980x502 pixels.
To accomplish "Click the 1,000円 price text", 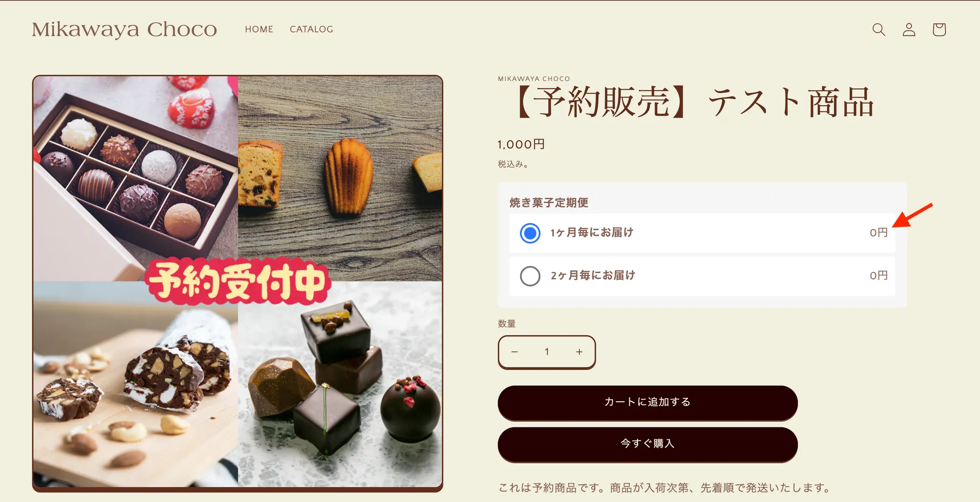I will [521, 144].
